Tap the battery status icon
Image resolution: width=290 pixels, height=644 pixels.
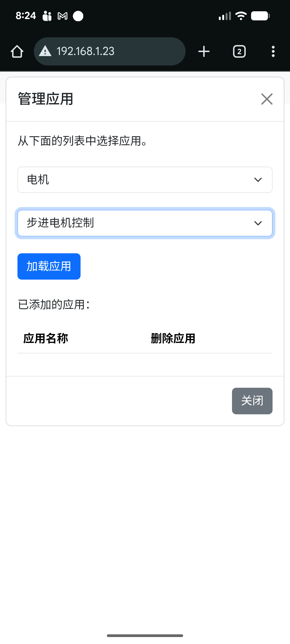[x=260, y=16]
